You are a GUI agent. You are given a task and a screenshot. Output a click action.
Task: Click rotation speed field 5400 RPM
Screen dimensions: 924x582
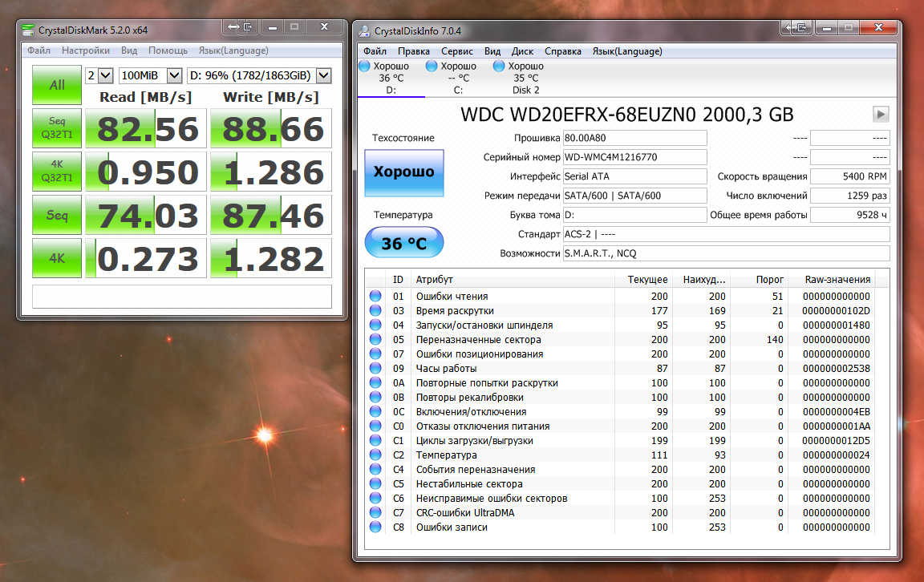point(849,176)
